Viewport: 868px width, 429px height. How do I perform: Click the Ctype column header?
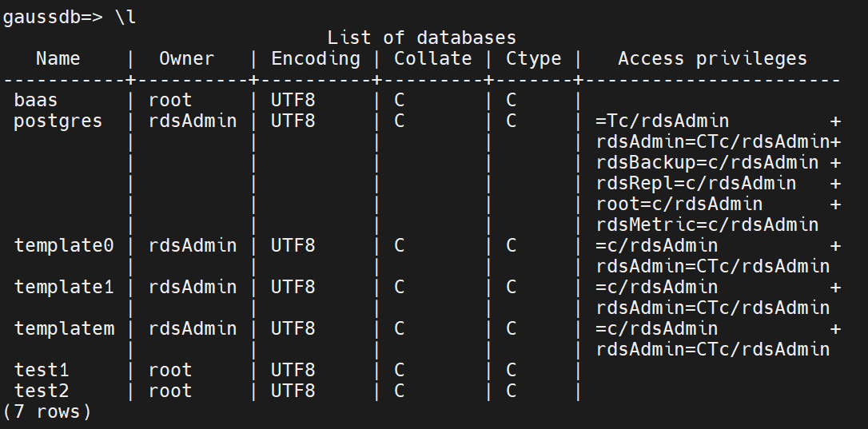click(533, 58)
